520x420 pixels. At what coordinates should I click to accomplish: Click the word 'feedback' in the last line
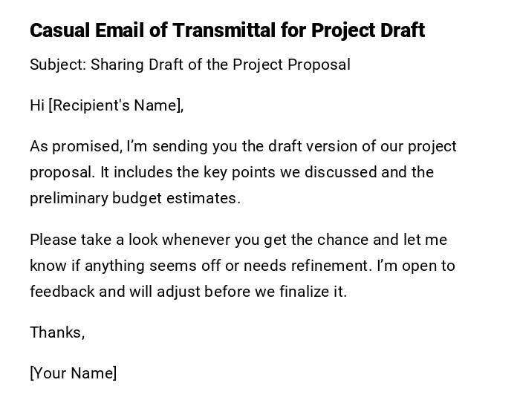point(62,292)
